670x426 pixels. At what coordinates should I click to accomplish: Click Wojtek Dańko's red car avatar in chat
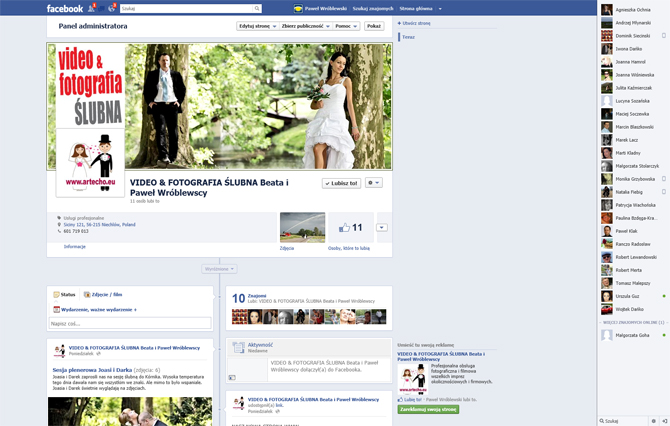(x=607, y=309)
